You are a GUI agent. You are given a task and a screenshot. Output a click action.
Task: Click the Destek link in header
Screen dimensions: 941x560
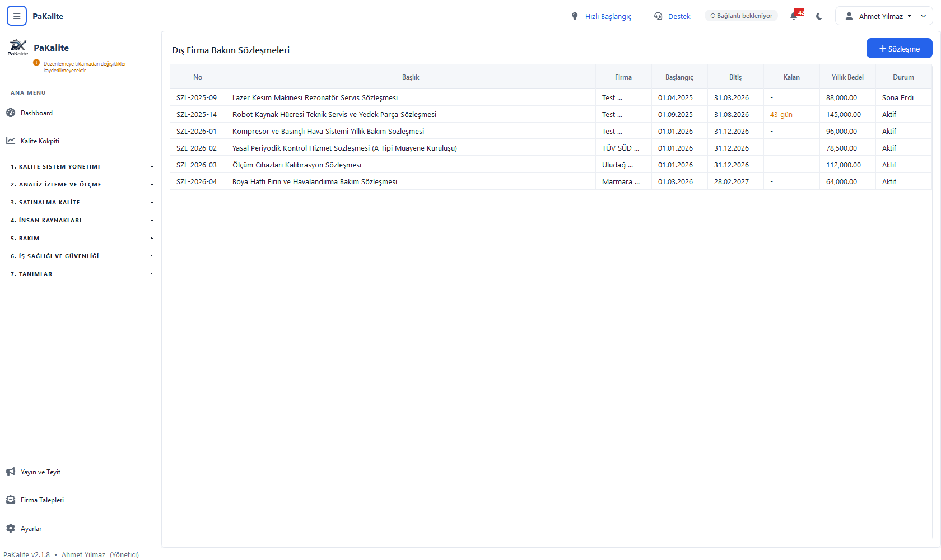(679, 17)
